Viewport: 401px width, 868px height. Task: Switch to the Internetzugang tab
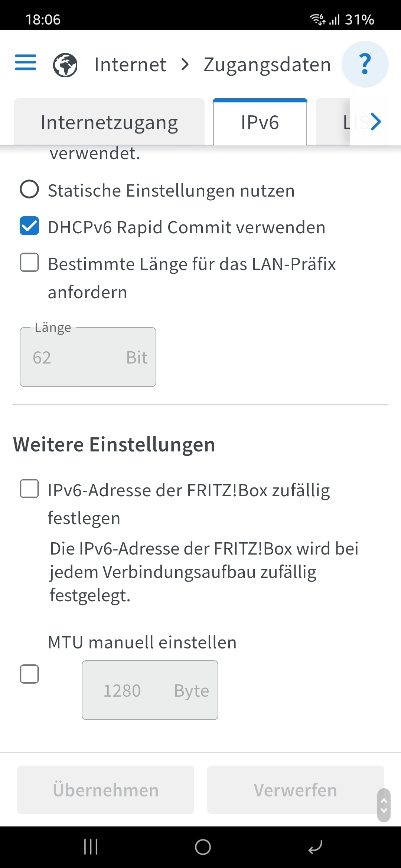[x=109, y=122]
